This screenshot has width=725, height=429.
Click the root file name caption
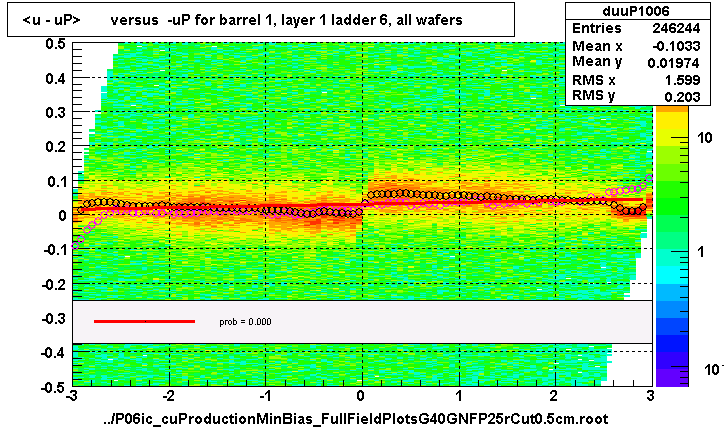[x=356, y=419]
